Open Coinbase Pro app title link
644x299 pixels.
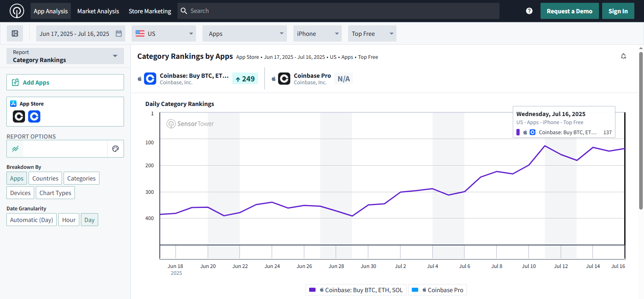click(312, 75)
